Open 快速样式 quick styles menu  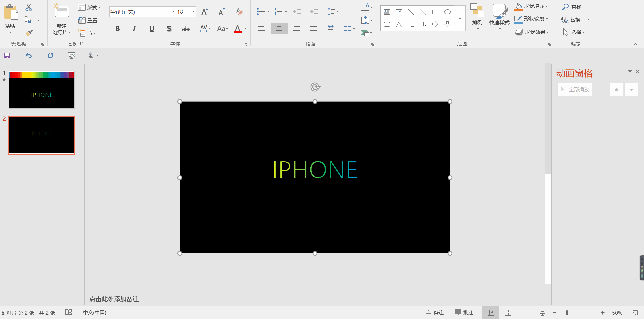pos(499,16)
